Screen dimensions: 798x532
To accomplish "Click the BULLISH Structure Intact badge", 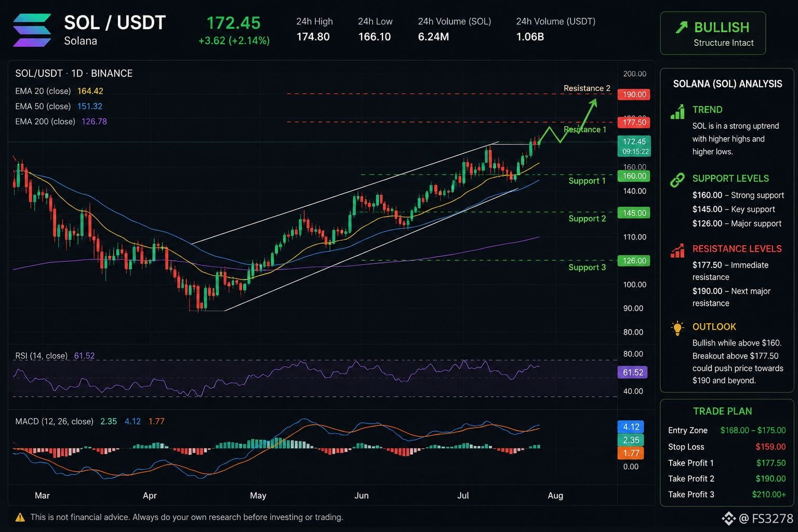I will click(x=713, y=33).
